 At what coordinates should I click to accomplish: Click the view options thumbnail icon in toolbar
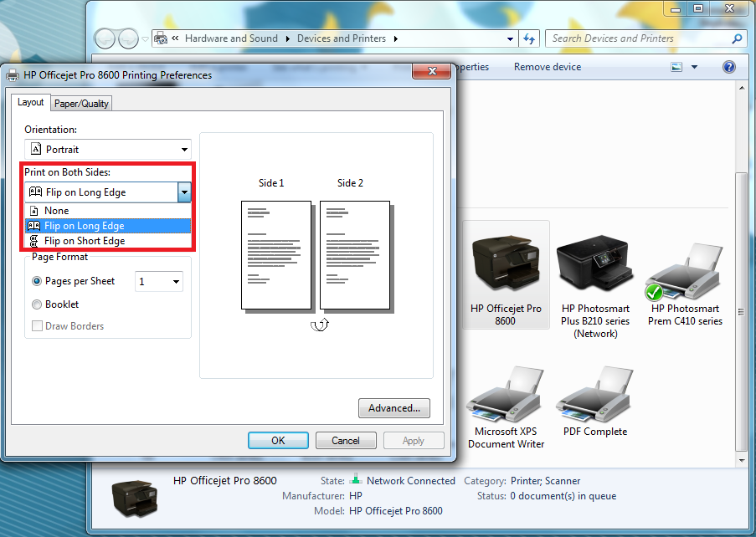pos(676,67)
